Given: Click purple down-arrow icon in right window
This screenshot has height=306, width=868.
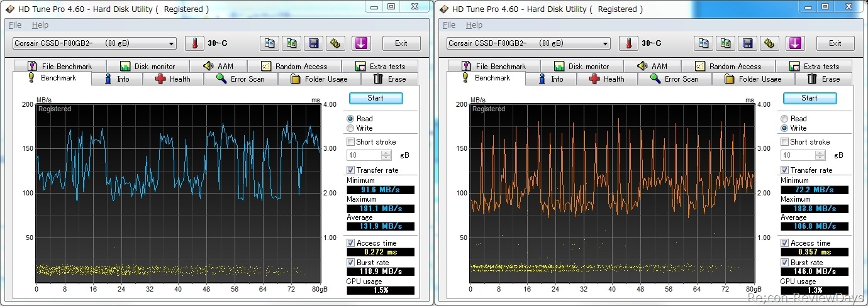Looking at the screenshot, I should tap(795, 43).
